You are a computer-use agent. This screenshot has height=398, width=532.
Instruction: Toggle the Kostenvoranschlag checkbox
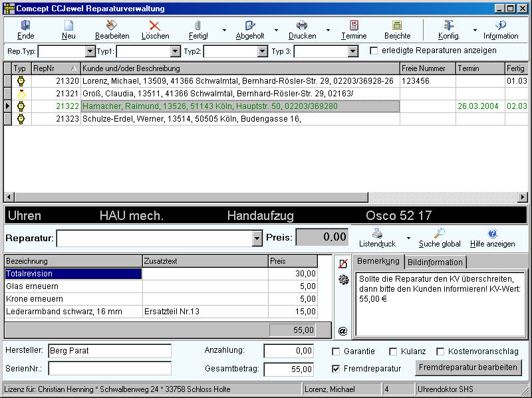440,351
